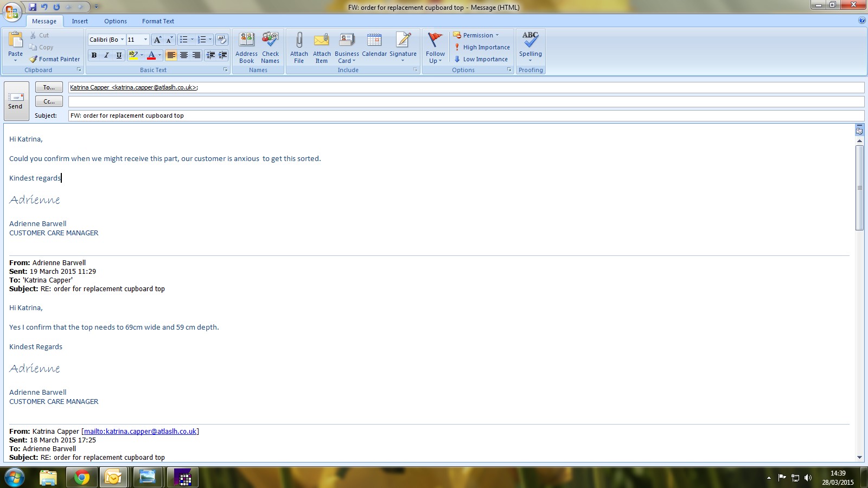
Task: Switch to the Format Text tab
Action: (158, 21)
